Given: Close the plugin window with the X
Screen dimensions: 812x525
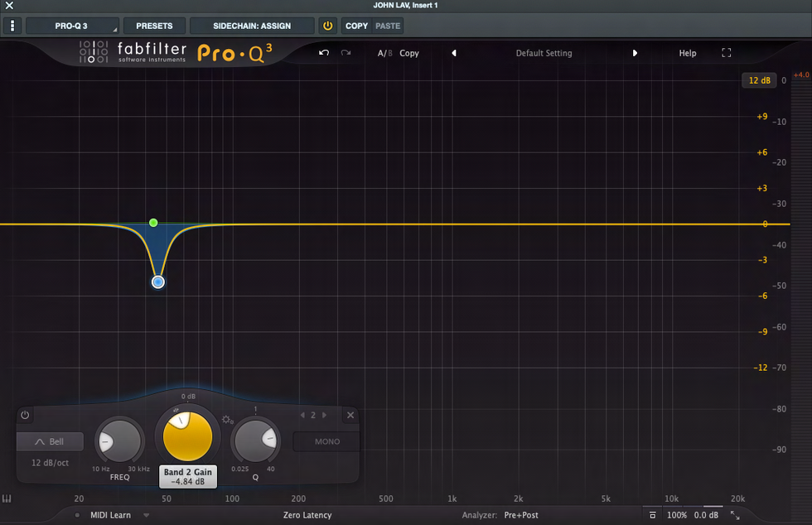Looking at the screenshot, I should 9,6.
